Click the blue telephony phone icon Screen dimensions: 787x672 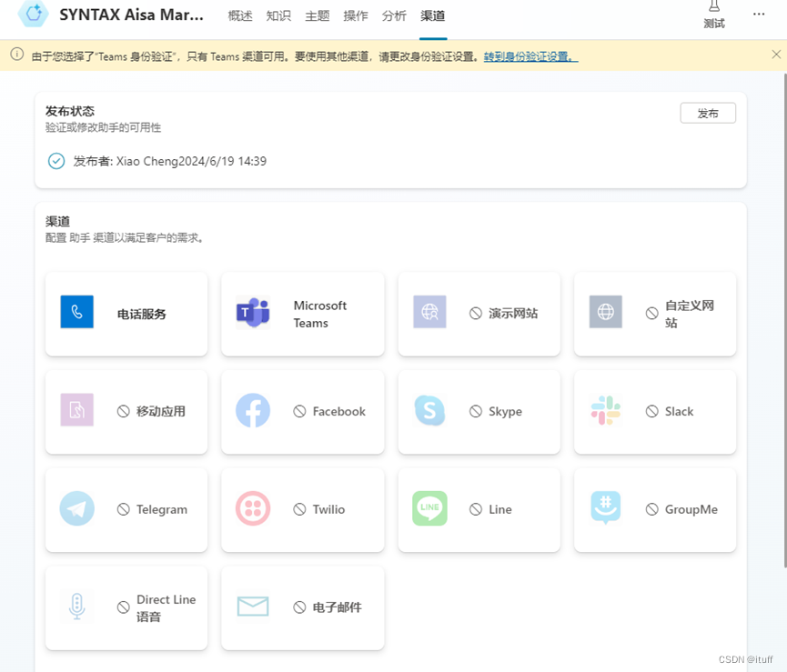pos(76,311)
